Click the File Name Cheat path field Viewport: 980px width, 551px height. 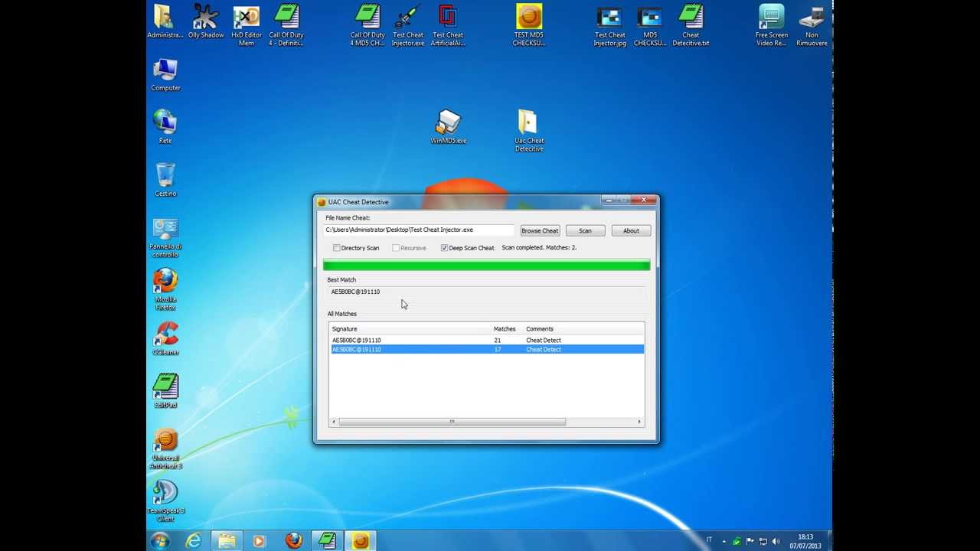point(419,230)
